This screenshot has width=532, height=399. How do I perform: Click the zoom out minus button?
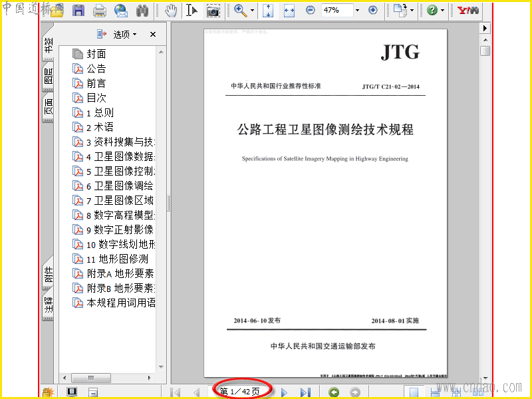(x=310, y=10)
